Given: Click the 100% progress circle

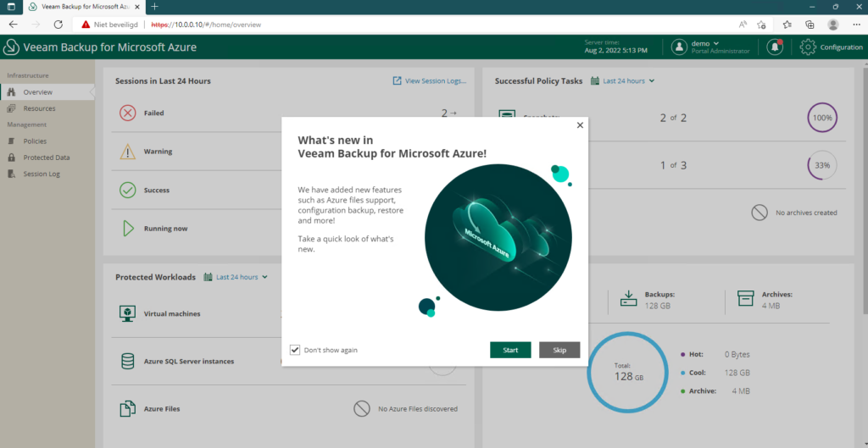Looking at the screenshot, I should point(821,119).
